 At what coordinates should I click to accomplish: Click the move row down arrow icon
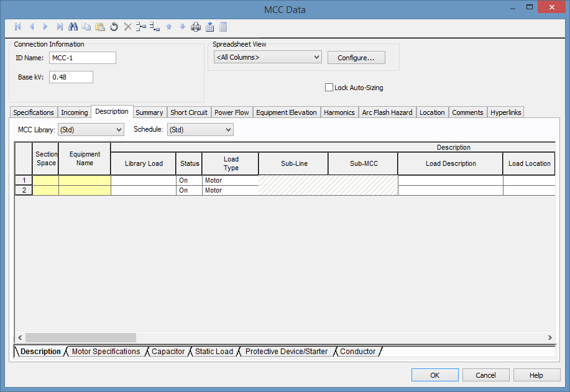point(183,27)
